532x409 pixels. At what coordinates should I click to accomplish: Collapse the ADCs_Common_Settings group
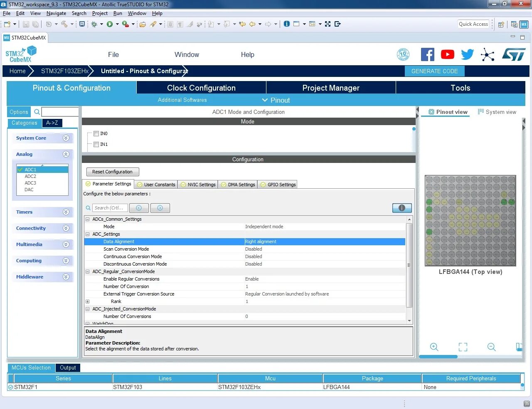click(87, 219)
